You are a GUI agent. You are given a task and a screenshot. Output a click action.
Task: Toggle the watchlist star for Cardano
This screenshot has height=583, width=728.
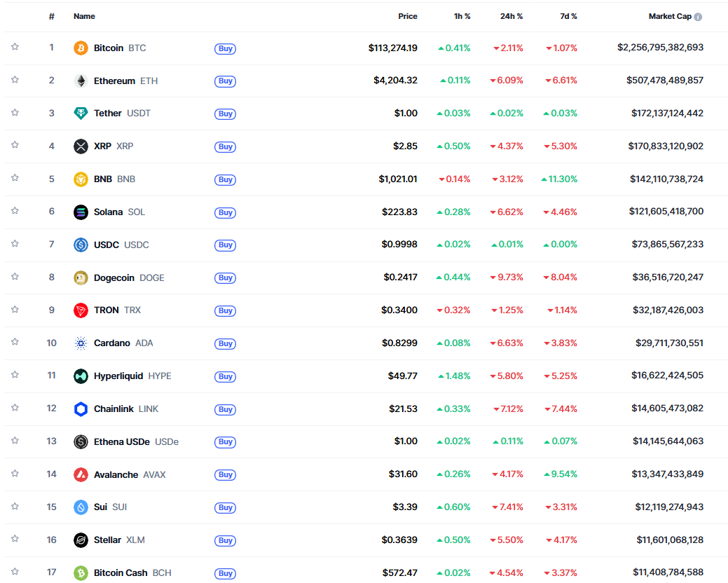click(15, 342)
